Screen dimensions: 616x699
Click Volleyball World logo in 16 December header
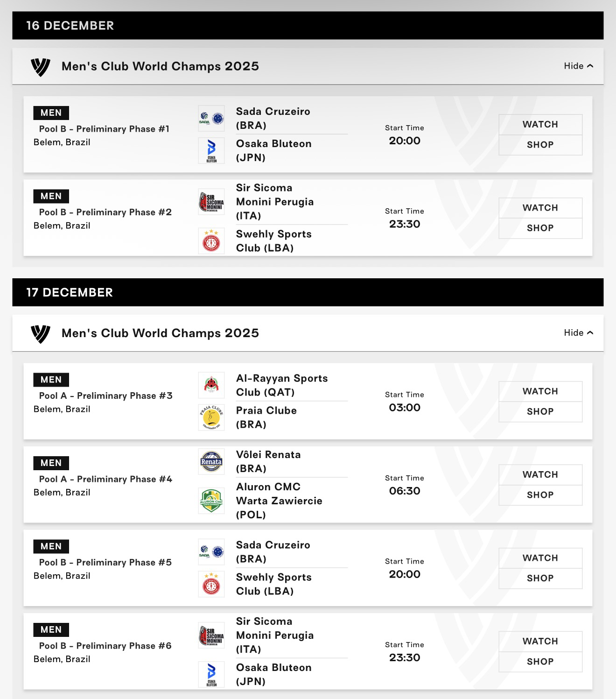(41, 67)
